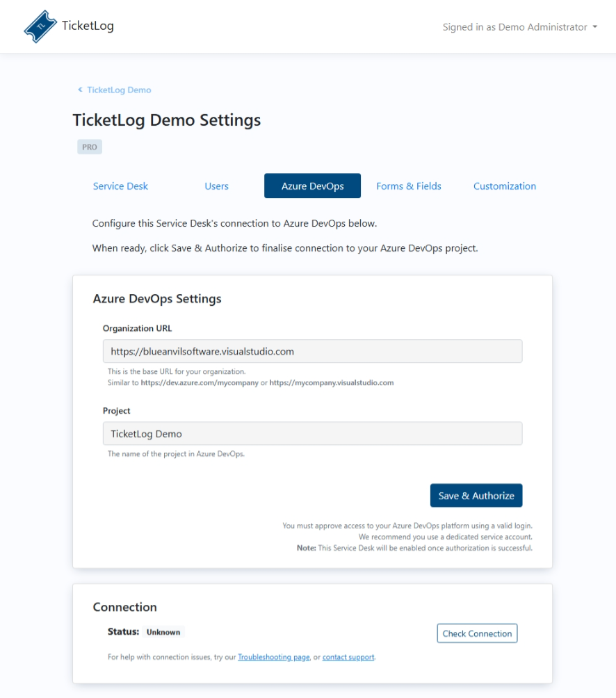Click the TicketLog brand name text

(88, 26)
